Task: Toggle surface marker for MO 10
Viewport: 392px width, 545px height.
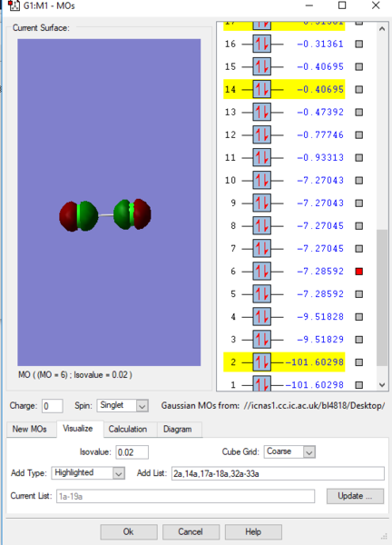Action: [x=359, y=181]
